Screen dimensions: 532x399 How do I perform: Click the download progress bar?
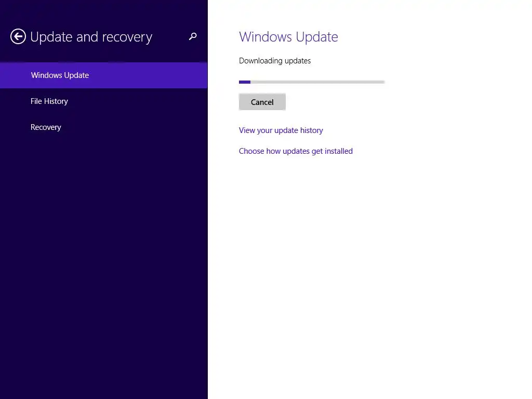point(312,82)
